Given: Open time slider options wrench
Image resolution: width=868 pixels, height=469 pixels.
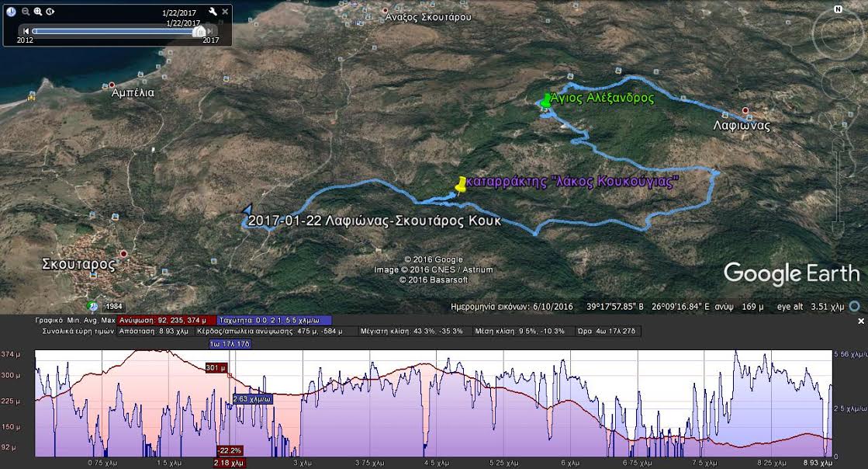Looking at the screenshot, I should point(213,12).
